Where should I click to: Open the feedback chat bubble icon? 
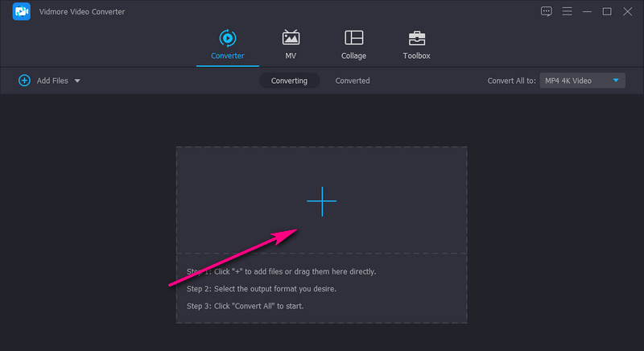click(x=547, y=11)
